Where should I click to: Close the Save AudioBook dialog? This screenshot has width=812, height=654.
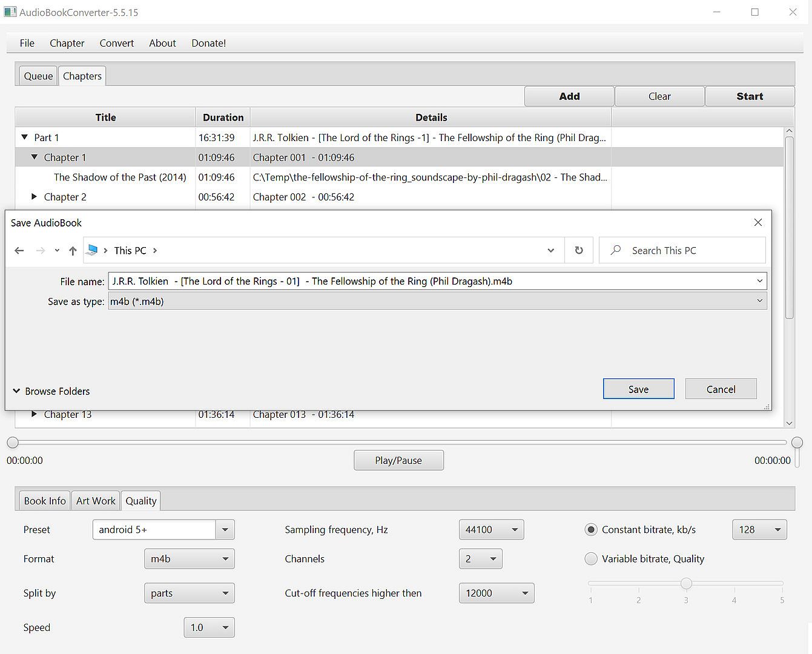[758, 223]
